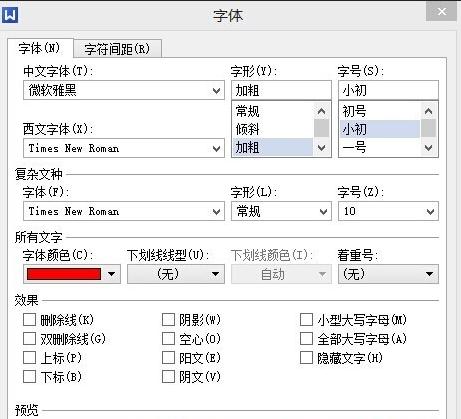Click the red font color swatch

coord(64,274)
